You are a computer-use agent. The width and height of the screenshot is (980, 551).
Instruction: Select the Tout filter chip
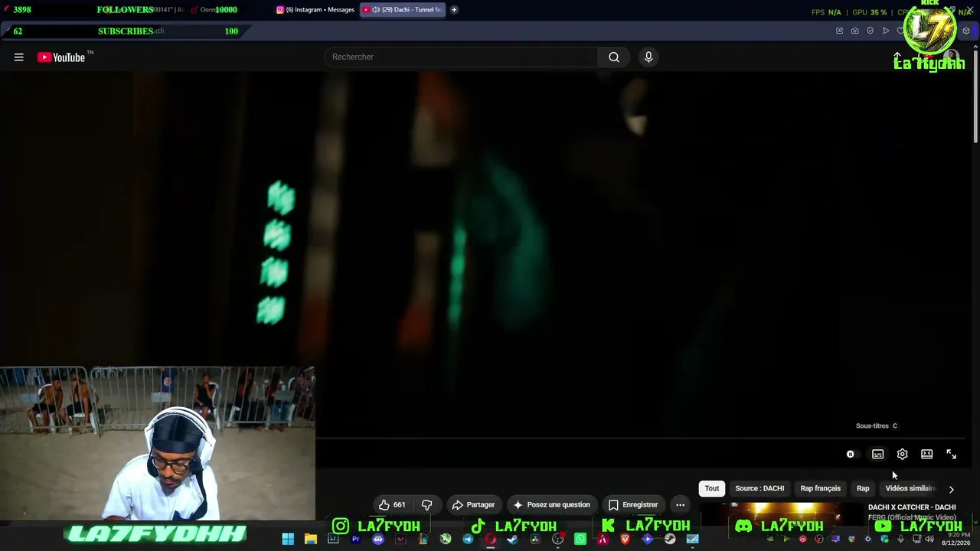coord(712,488)
